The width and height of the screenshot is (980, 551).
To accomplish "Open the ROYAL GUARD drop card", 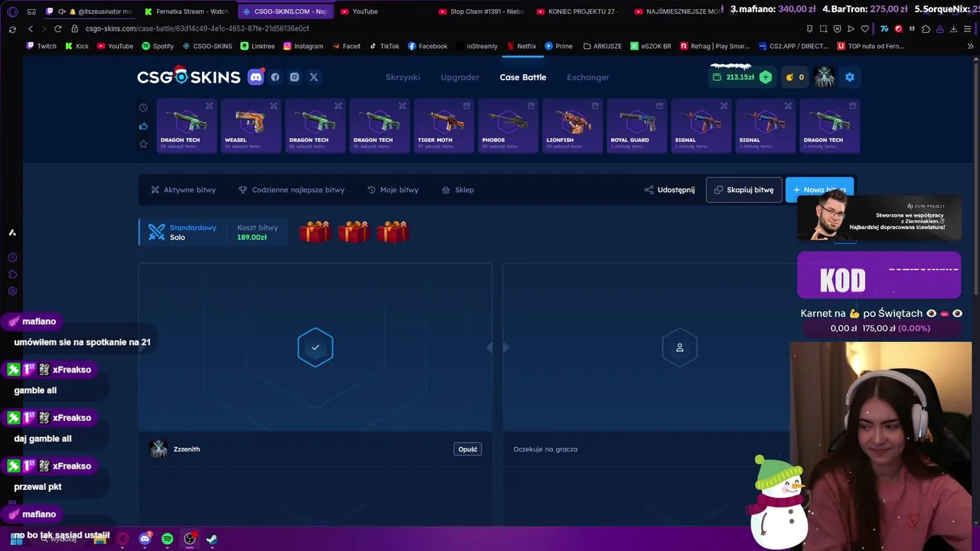I will (x=636, y=126).
